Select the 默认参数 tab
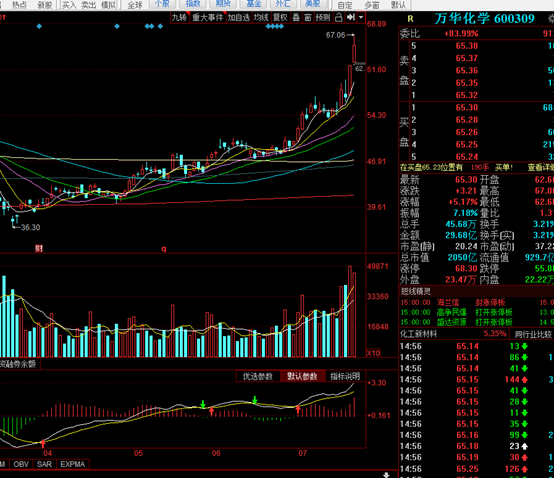The height and width of the screenshot is (478, 554). click(x=302, y=376)
